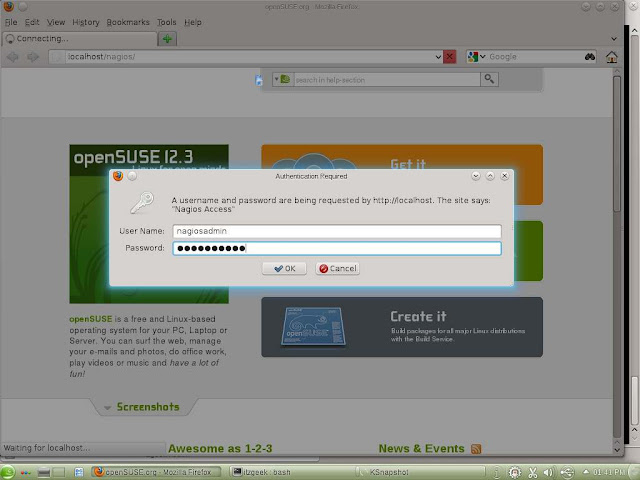Viewport: 640px width, 480px height.
Task: Click the OK button in the authentication dialog
Action: click(x=284, y=269)
